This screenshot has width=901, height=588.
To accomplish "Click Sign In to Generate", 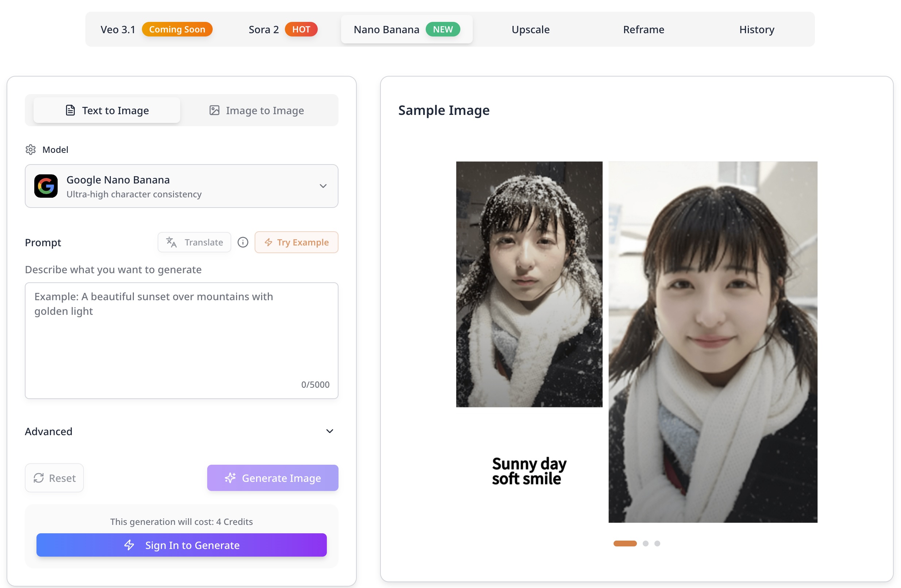I will pos(181,545).
